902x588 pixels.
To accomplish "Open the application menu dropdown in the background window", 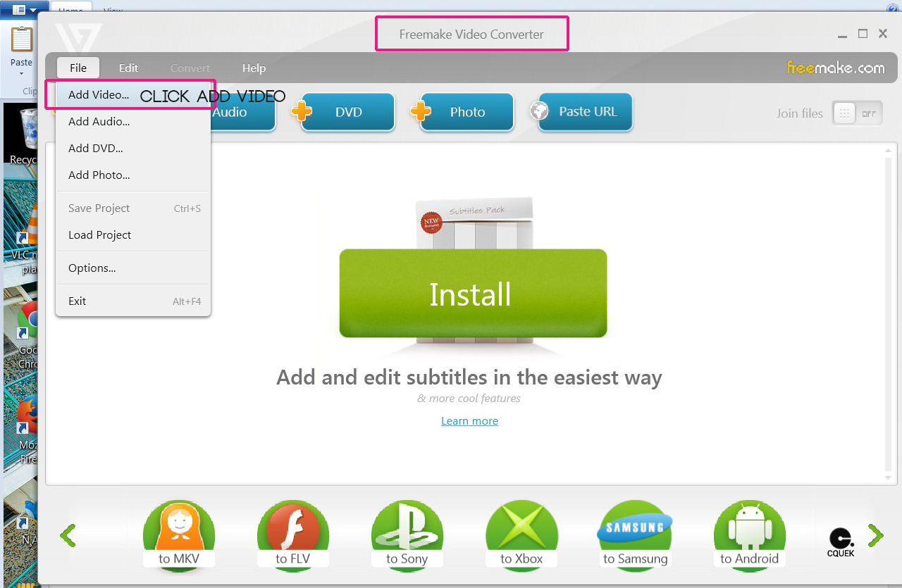I will coord(23,10).
